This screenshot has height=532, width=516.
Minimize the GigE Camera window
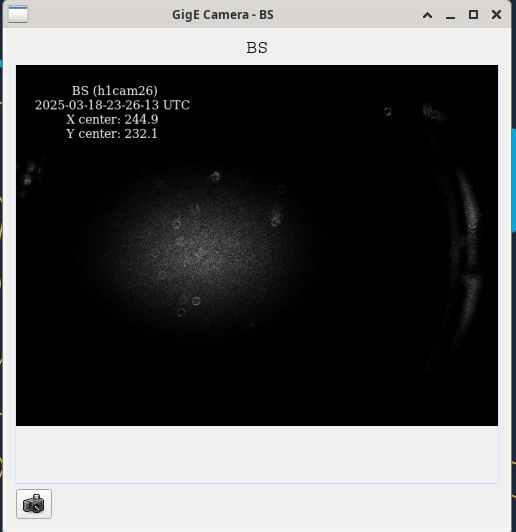click(x=450, y=15)
